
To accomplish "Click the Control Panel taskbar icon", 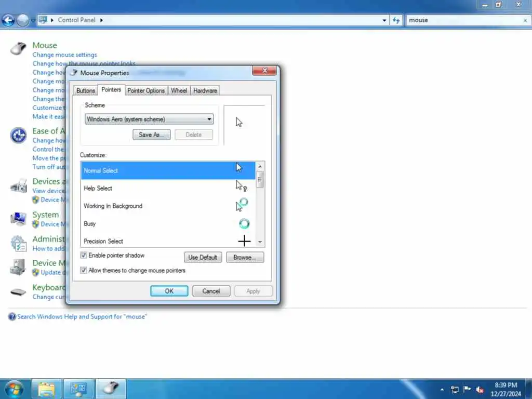I will [x=78, y=389].
